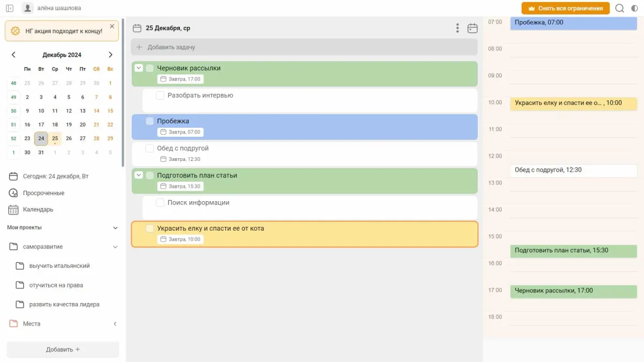
Task: Toggle dark theme contrast icon
Action: coord(635,8)
